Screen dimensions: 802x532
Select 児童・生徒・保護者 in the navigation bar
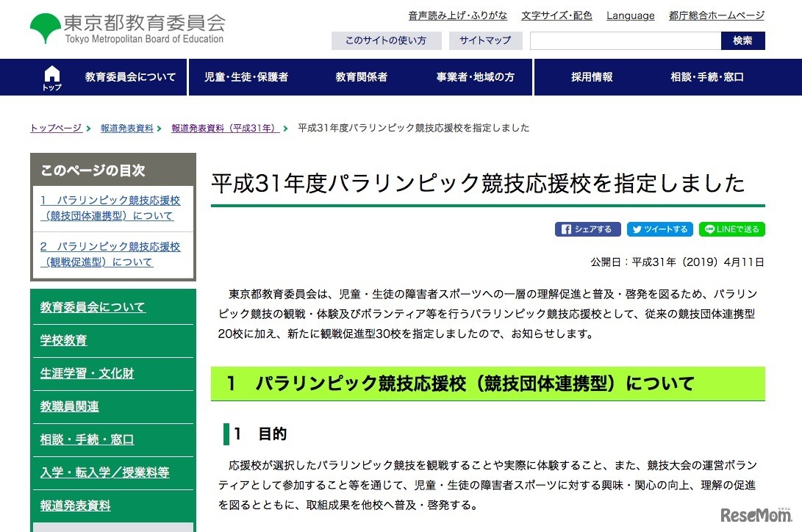pos(248,76)
